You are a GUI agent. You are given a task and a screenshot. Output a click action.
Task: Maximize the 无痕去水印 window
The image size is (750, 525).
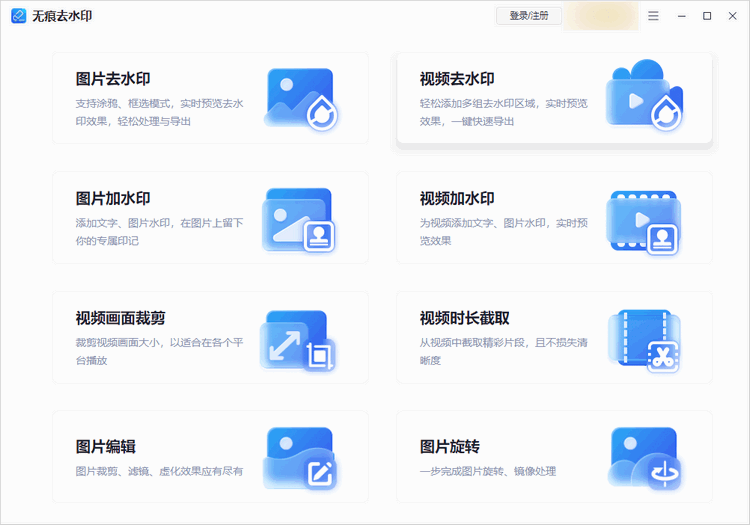[x=707, y=16]
